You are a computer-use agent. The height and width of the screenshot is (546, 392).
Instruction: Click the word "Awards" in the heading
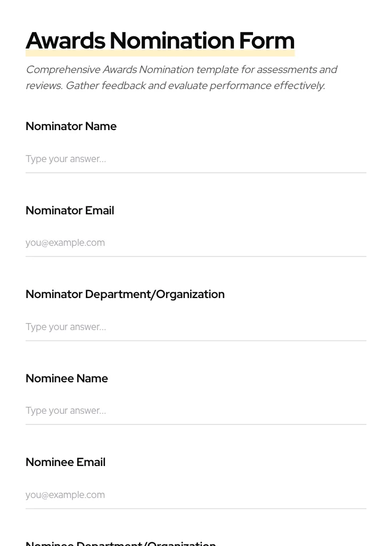pyautogui.click(x=66, y=41)
